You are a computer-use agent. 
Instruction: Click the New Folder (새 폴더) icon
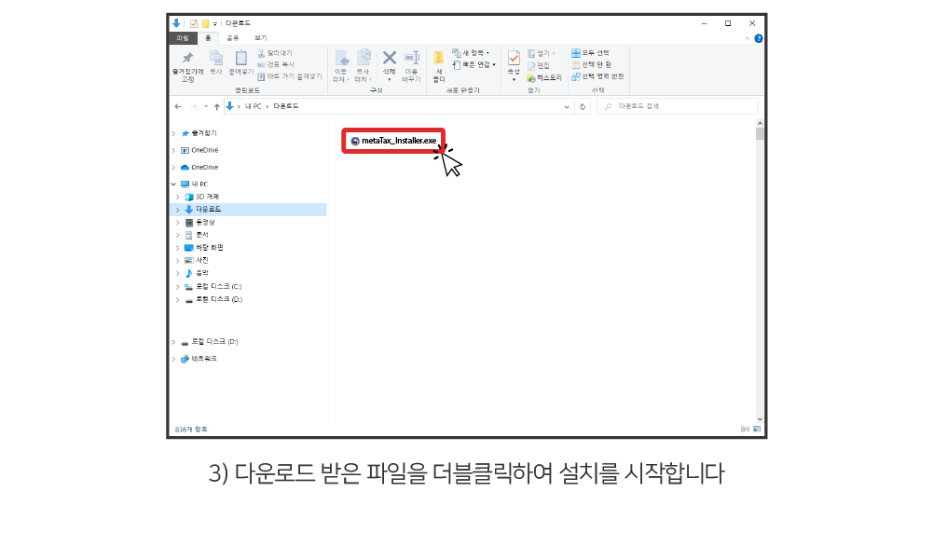pyautogui.click(x=438, y=60)
